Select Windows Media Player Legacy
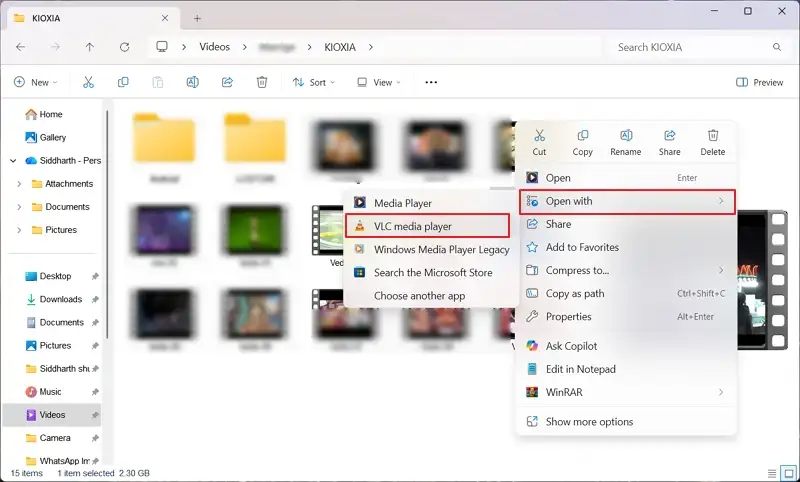The width and height of the screenshot is (800, 482). (431, 249)
